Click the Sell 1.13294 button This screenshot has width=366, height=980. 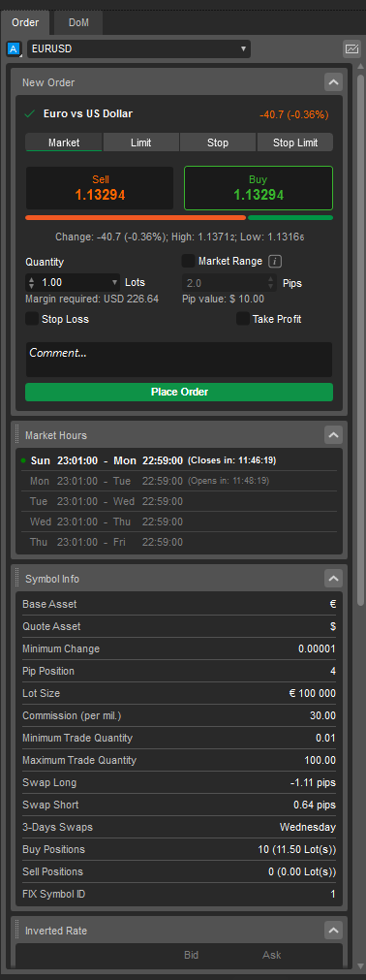click(100, 188)
